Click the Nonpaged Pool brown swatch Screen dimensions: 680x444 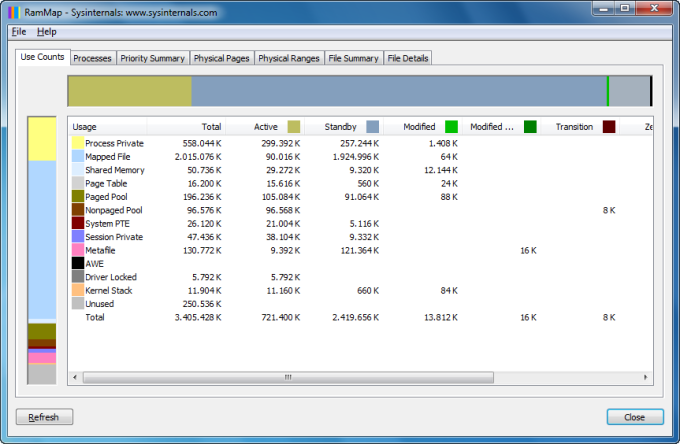tap(78, 210)
